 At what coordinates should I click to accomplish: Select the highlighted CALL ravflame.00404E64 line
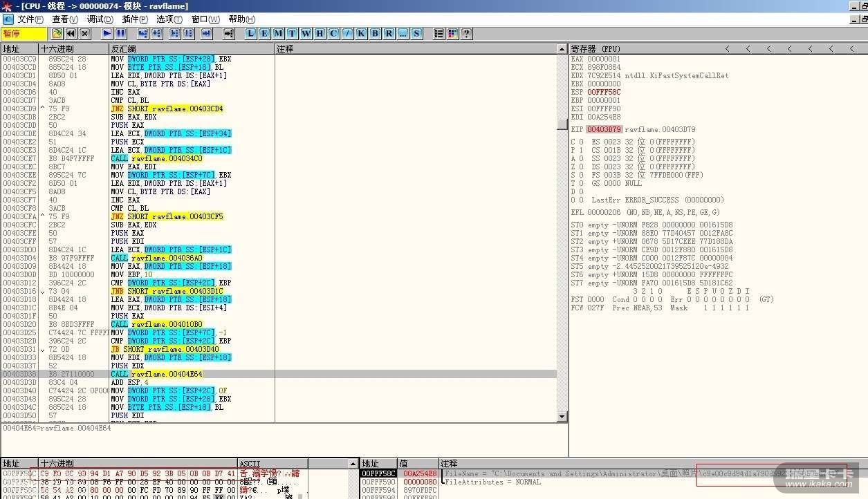click(x=166, y=374)
